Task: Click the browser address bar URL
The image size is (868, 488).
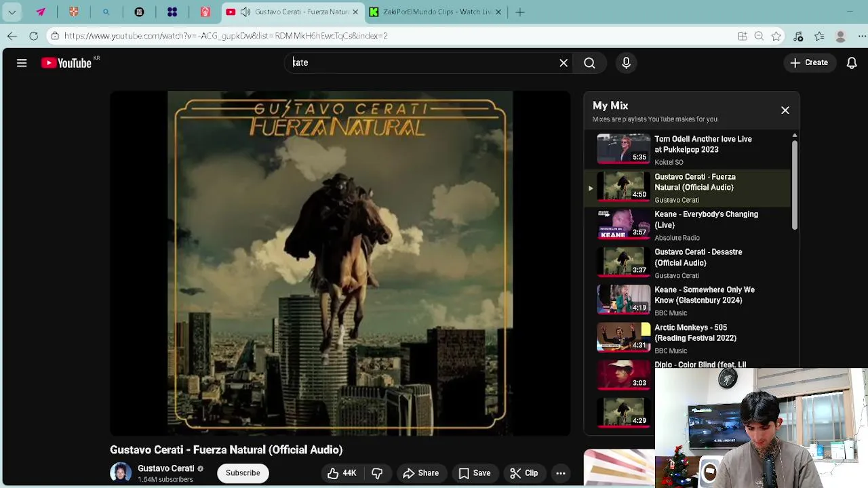Action: pos(226,36)
